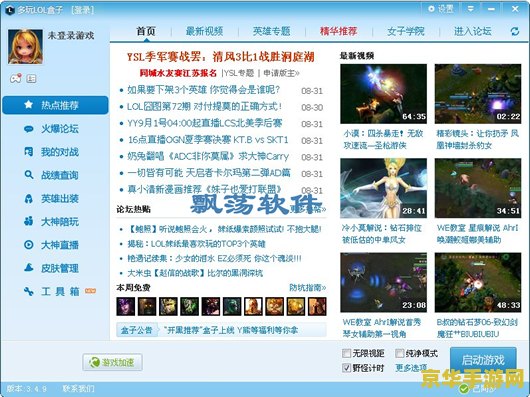Click the icon next to 我的对战
Image resolution: width=530 pixels, height=397 pixels.
[29, 152]
